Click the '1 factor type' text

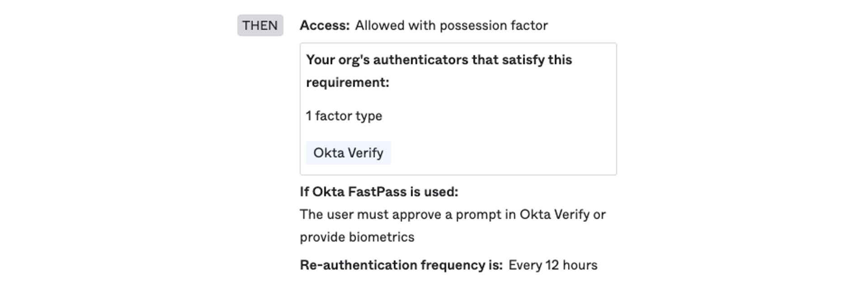[x=344, y=116]
